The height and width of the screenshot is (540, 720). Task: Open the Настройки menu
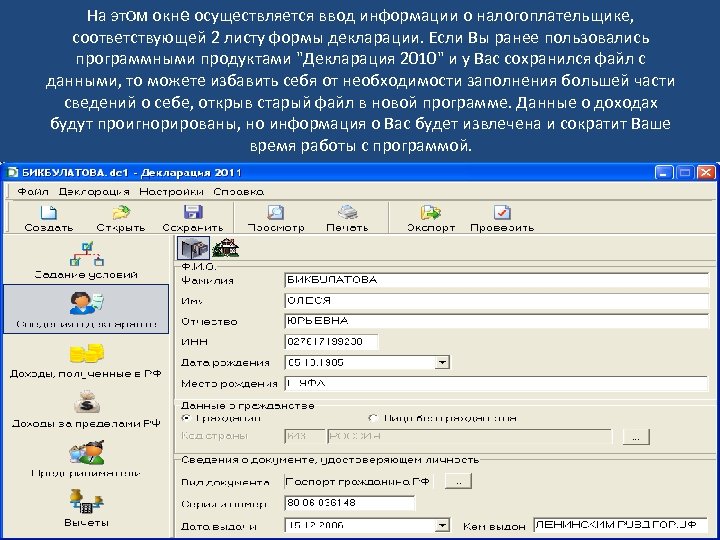point(171,192)
